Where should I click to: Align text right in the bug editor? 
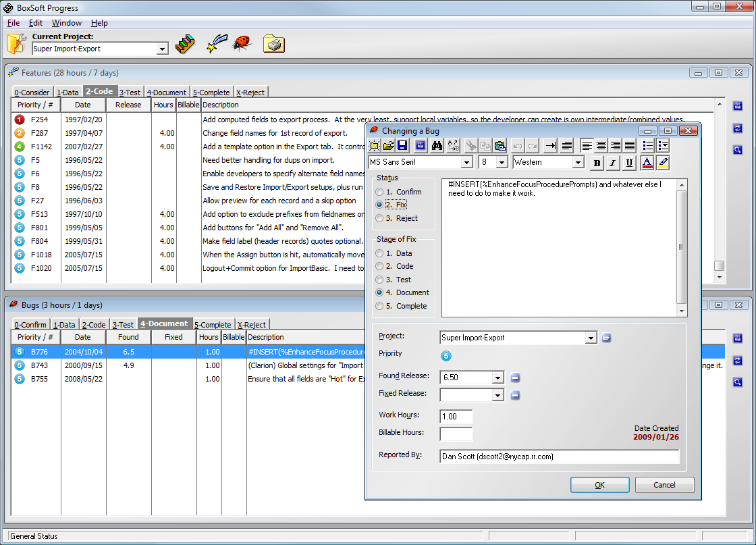tap(615, 146)
